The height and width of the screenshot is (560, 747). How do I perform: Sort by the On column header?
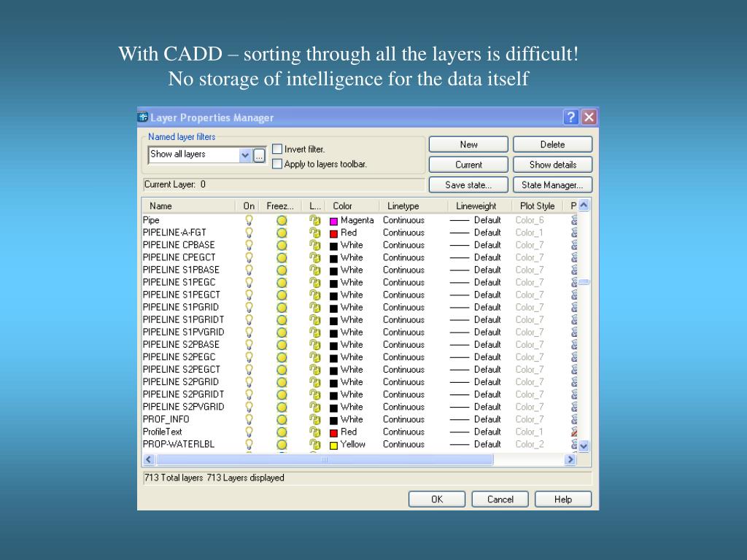pos(249,206)
